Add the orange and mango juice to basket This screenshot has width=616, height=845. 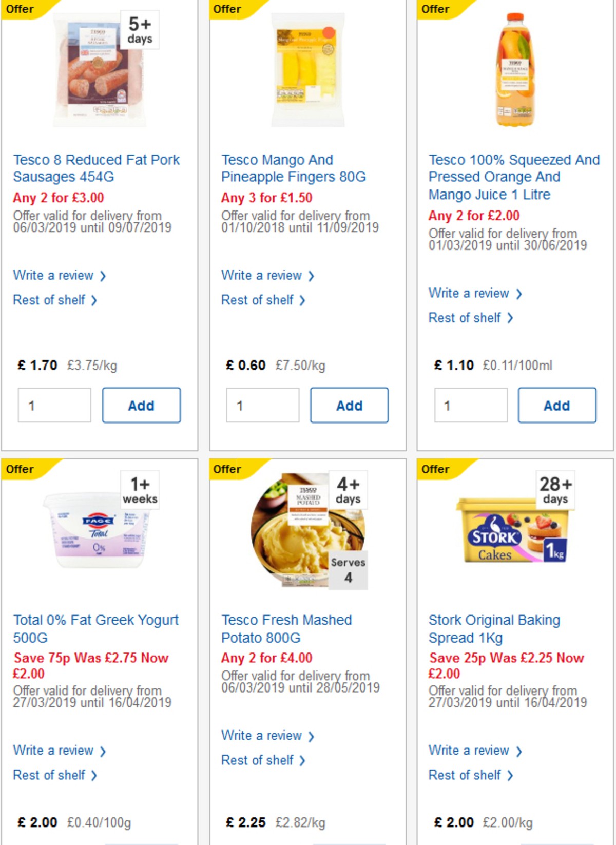click(556, 405)
